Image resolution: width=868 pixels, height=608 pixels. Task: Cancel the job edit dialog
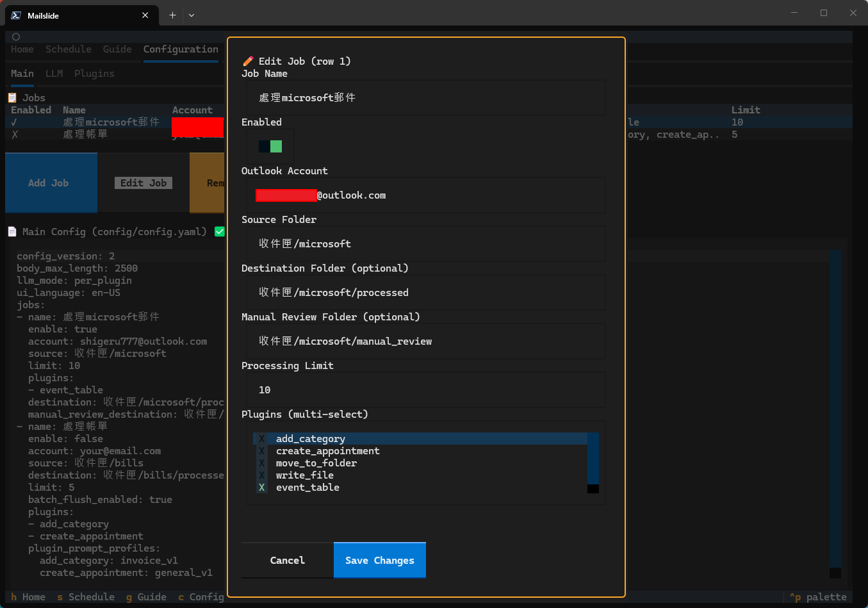coord(286,560)
